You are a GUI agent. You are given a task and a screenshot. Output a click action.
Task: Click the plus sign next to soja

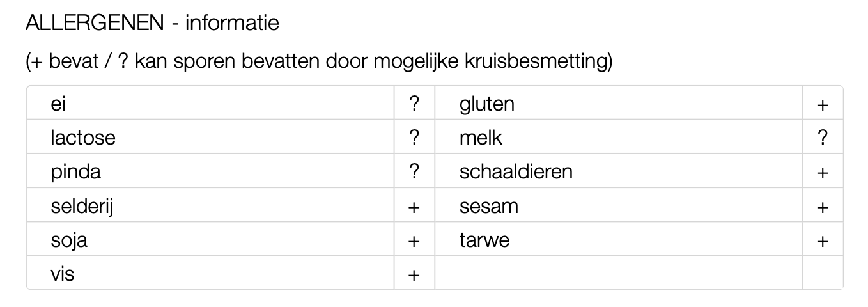tap(414, 241)
